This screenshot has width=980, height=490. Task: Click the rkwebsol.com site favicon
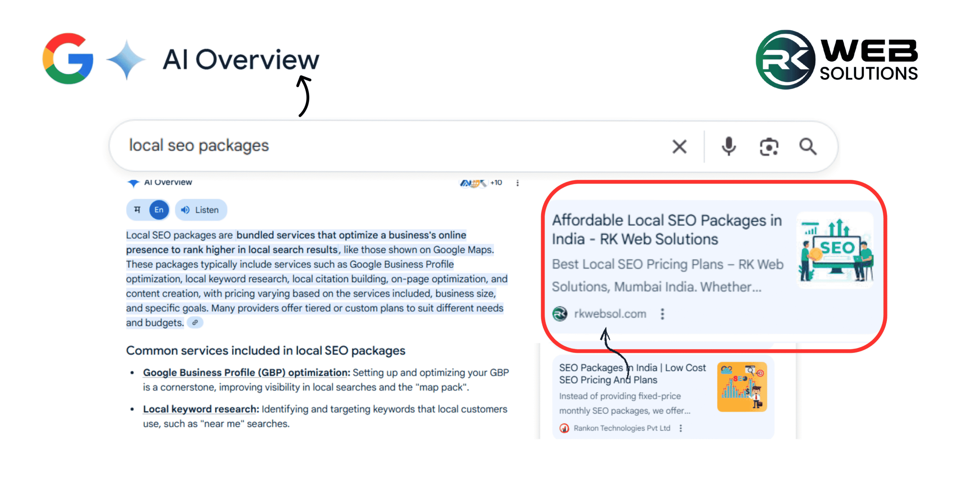560,314
